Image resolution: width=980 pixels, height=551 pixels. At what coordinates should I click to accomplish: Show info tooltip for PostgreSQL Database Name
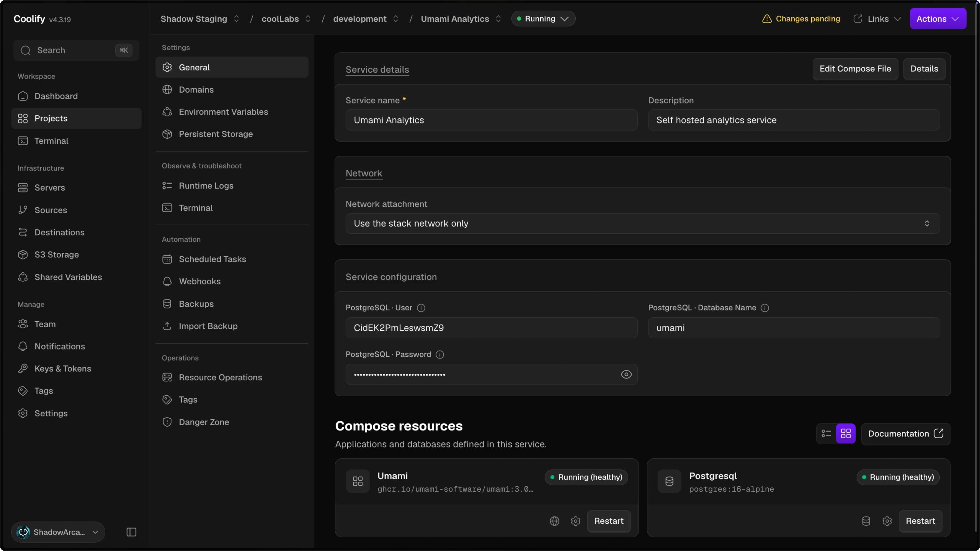765,308
